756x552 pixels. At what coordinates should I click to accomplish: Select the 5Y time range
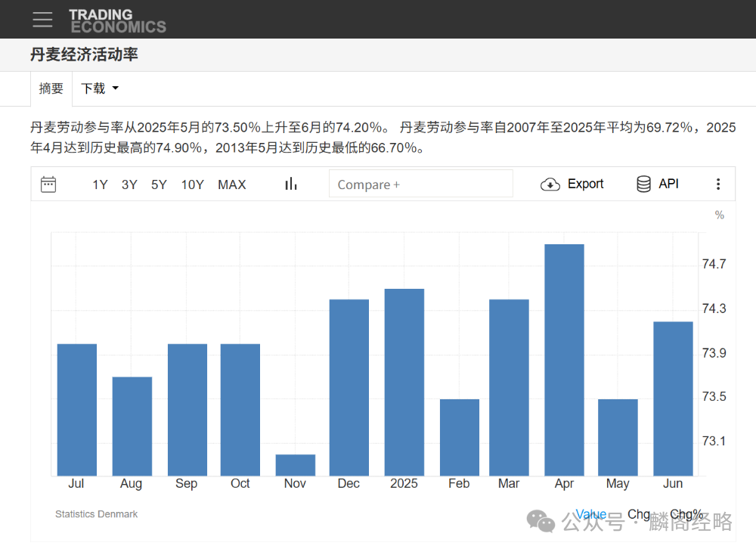coord(159,185)
